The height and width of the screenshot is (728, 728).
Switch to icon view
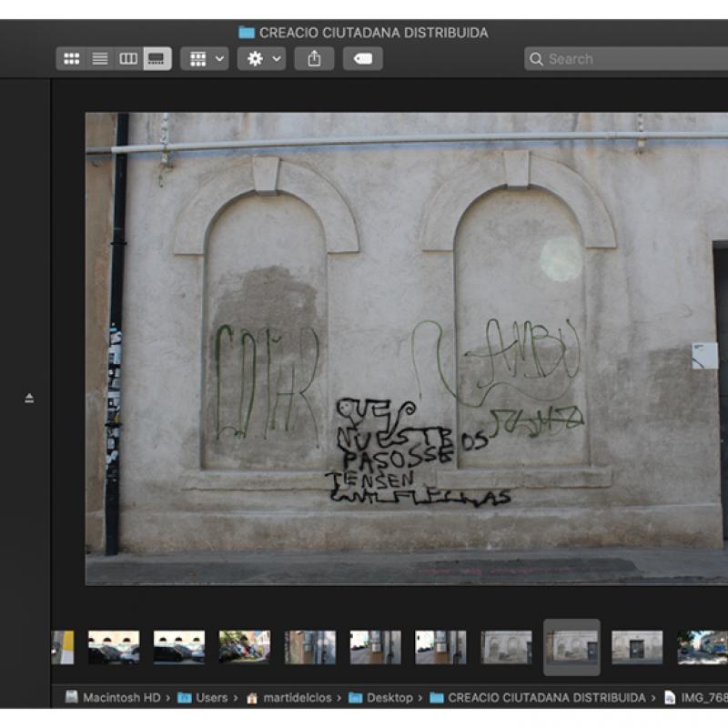click(71, 59)
